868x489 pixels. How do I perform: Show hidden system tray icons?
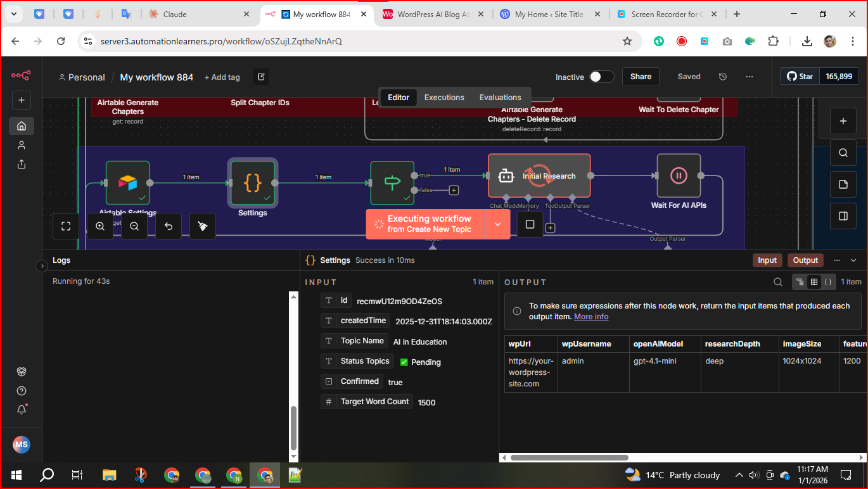click(739, 475)
